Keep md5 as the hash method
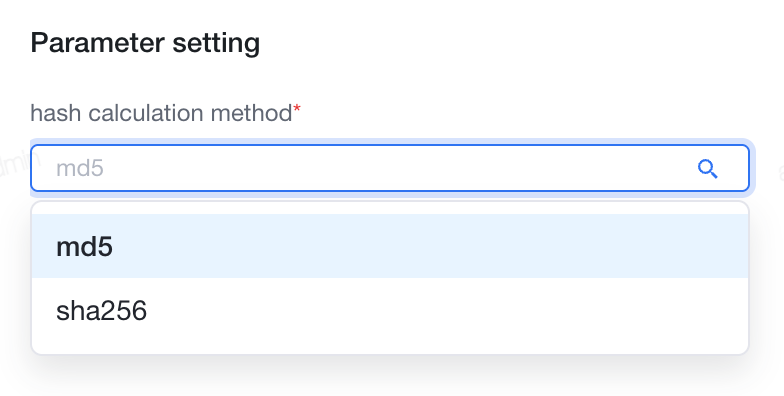 coord(390,246)
